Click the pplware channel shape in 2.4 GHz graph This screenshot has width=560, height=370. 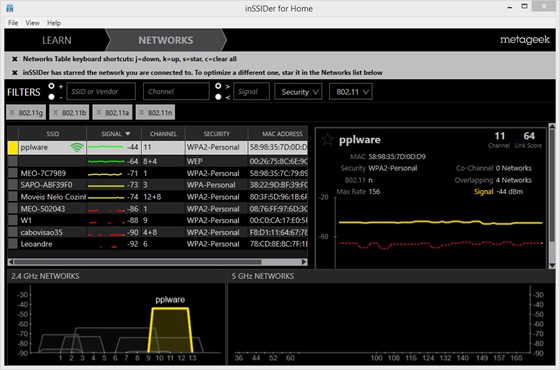[x=170, y=330]
